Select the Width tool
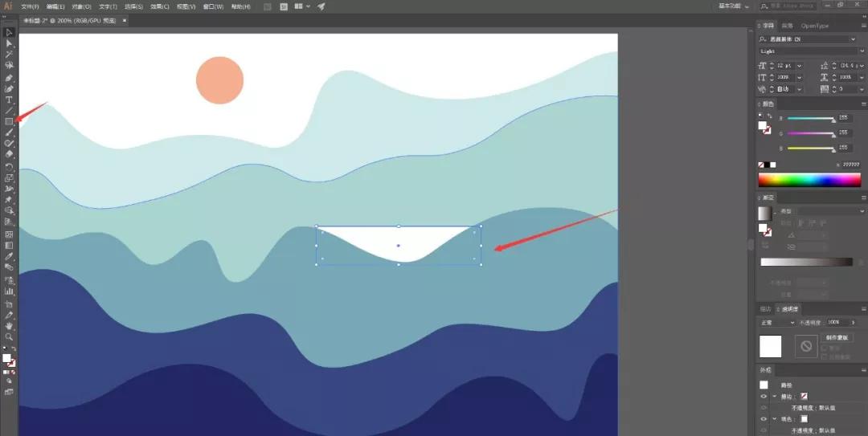 tap(9, 189)
